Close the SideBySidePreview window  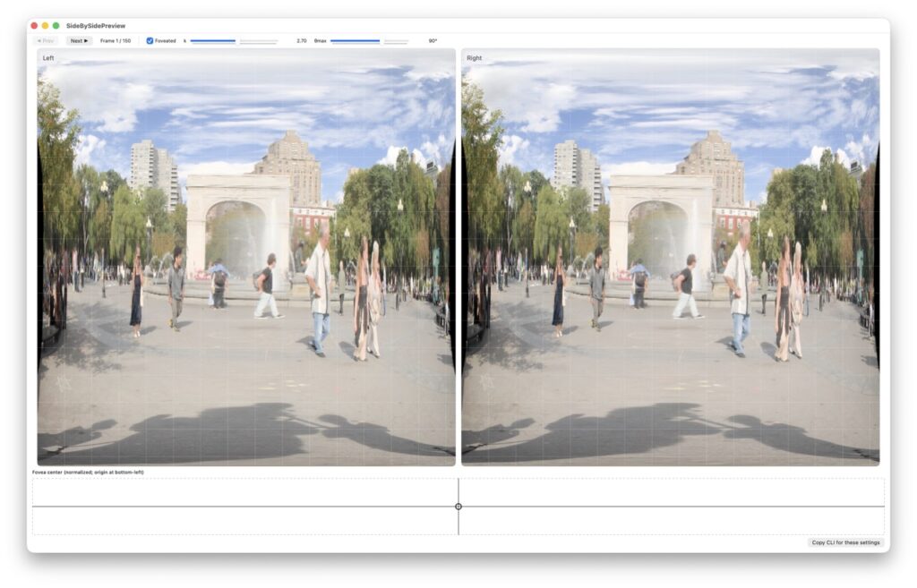click(x=34, y=26)
